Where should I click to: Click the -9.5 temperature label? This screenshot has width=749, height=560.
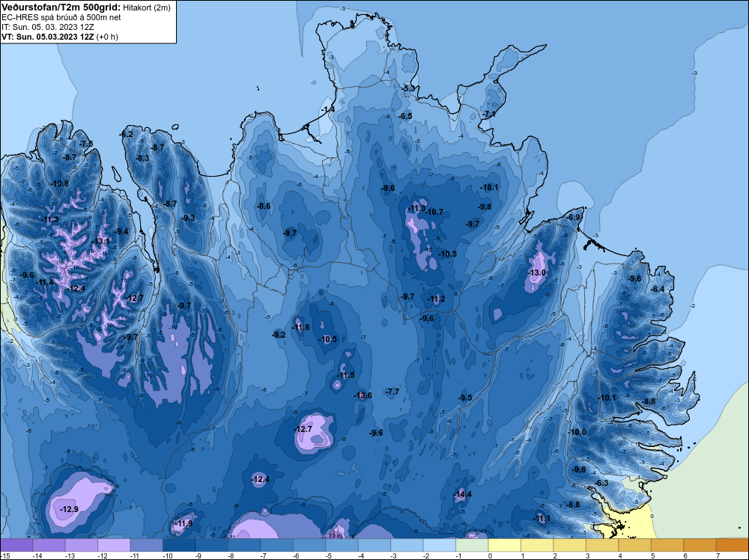[465, 398]
